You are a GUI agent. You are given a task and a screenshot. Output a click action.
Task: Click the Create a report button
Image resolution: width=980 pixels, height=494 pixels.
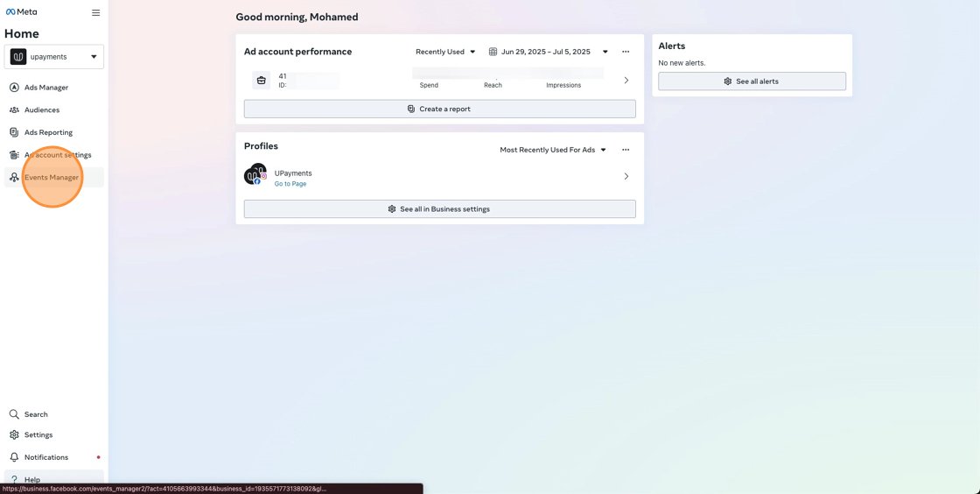coord(439,109)
